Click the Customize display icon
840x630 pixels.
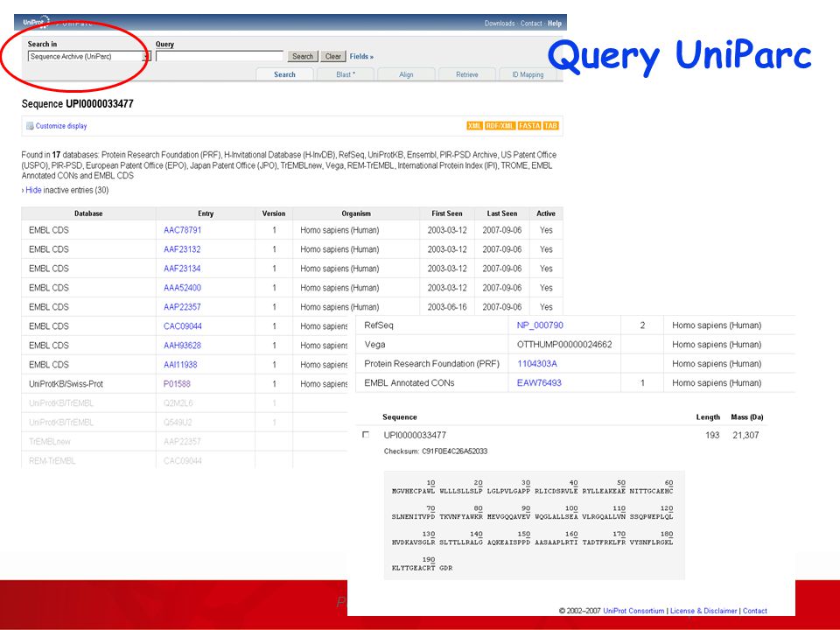pyautogui.click(x=30, y=126)
